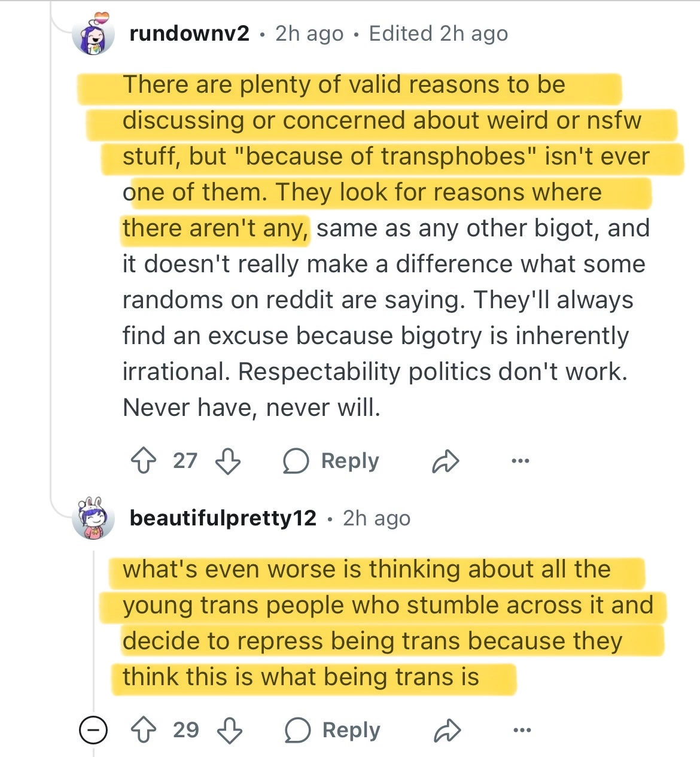
Task: Reply to beautifulpretty12's comment
Action: tap(333, 730)
